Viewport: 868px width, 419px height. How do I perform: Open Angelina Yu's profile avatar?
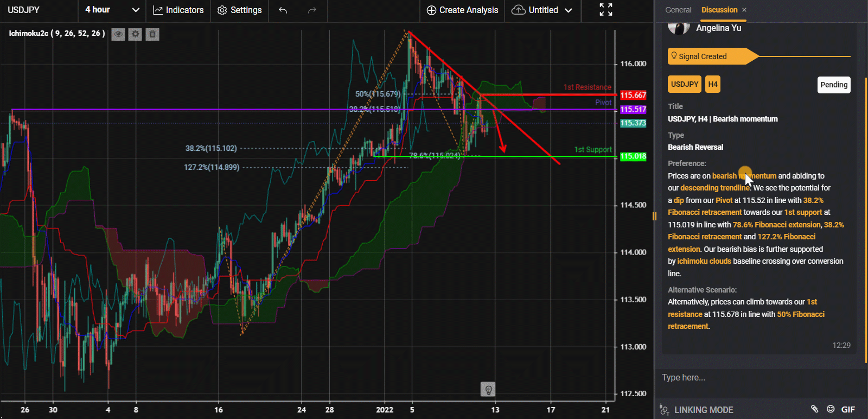(679, 28)
